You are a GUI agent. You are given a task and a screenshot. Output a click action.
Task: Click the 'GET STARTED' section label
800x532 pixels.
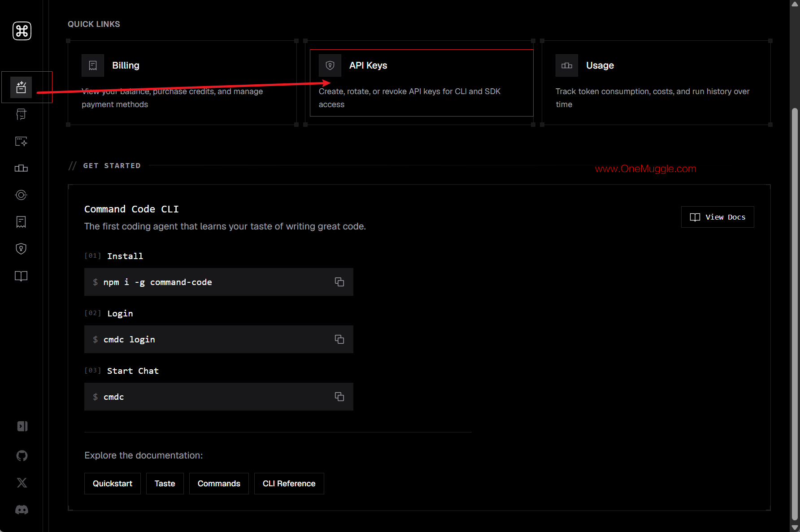[x=112, y=166]
